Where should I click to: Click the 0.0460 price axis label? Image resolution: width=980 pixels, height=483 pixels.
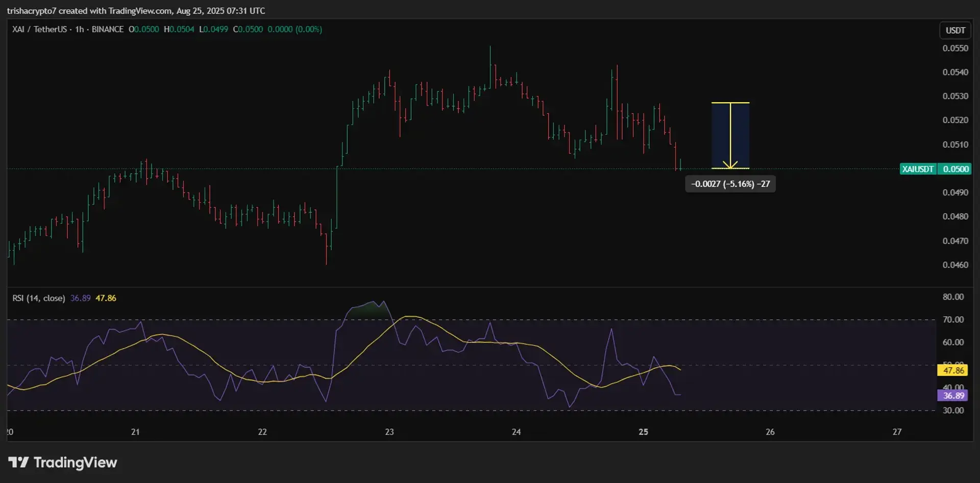(x=955, y=264)
